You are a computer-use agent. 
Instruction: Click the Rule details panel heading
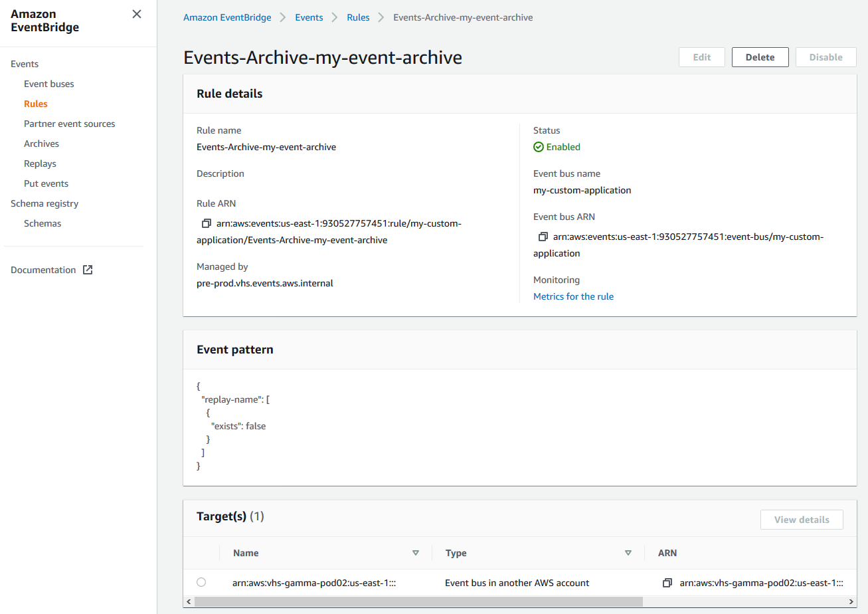pos(230,94)
